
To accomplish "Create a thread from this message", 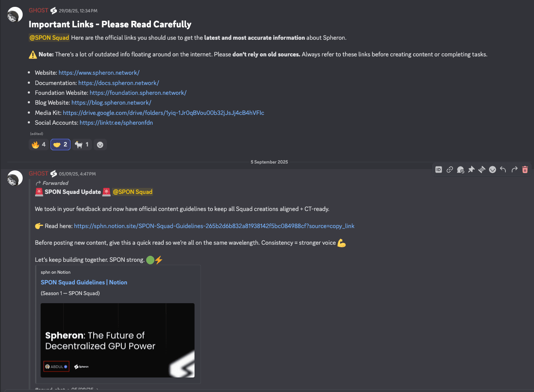I will point(482,170).
